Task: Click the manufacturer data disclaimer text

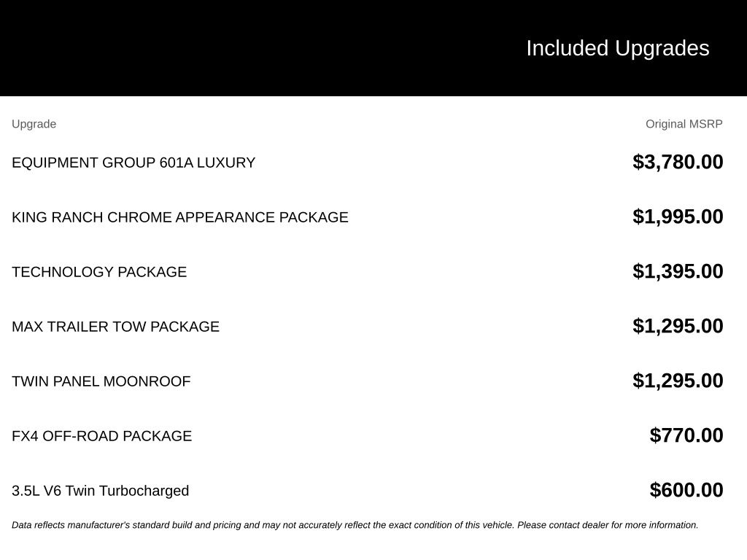Action: 355,525
